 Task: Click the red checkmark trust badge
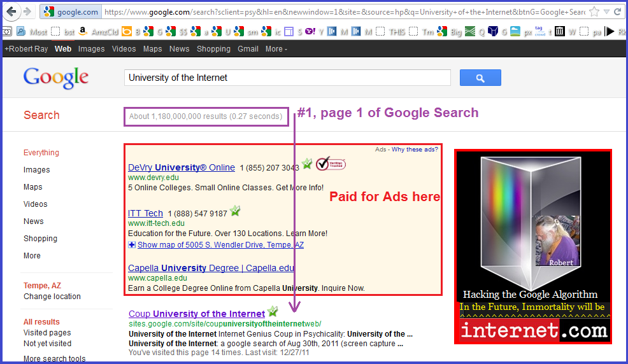[x=331, y=164]
